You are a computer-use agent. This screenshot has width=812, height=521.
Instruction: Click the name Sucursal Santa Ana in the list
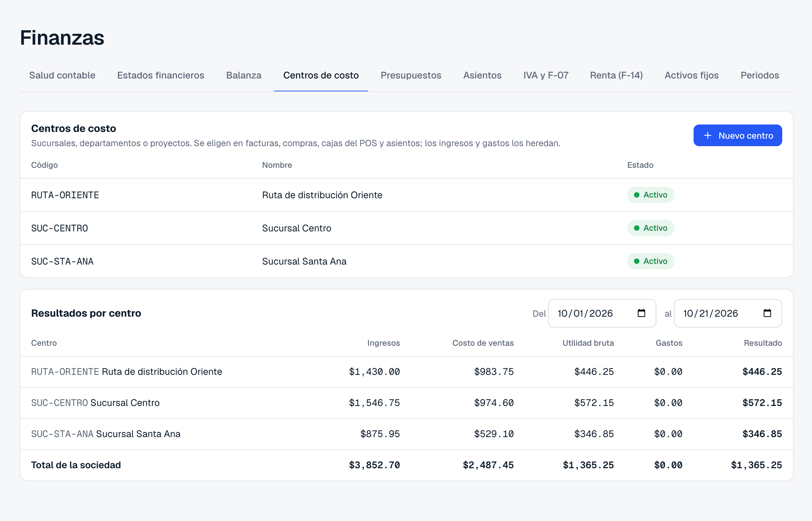(x=304, y=262)
